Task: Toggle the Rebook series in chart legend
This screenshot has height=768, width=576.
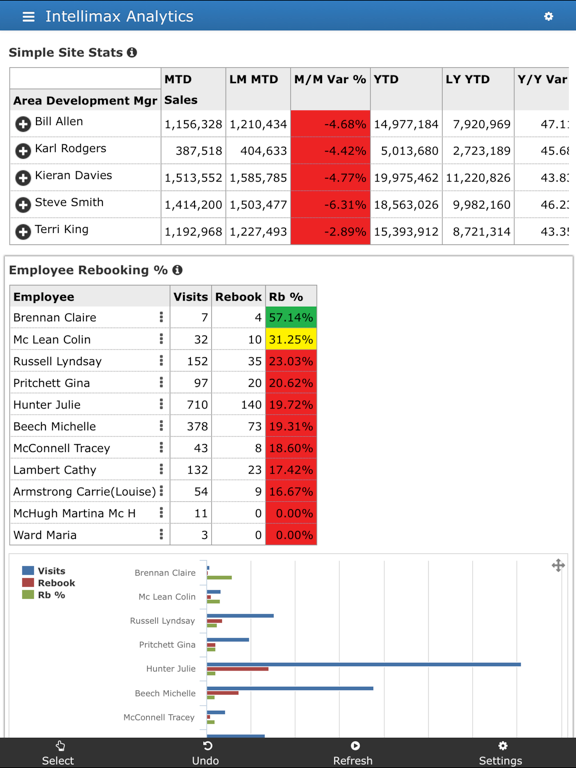Action: coord(48,583)
